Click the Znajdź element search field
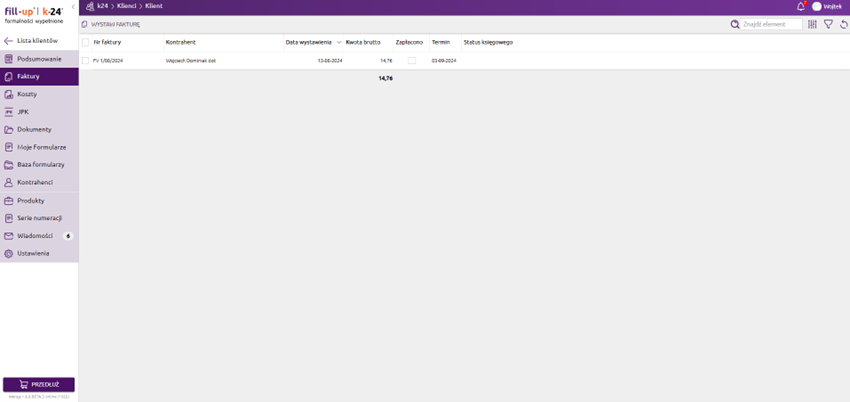This screenshot has height=402, width=850. (772, 24)
